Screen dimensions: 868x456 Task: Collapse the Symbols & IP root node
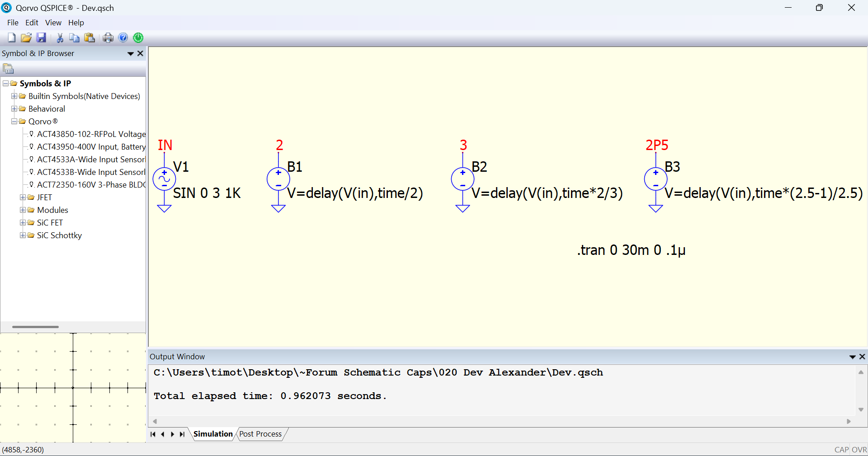pos(5,84)
